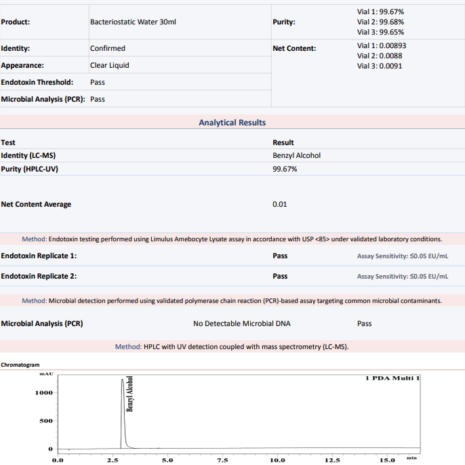The height and width of the screenshot is (465, 465).
Task: Click the LC-MS method description line
Action: 232,347
